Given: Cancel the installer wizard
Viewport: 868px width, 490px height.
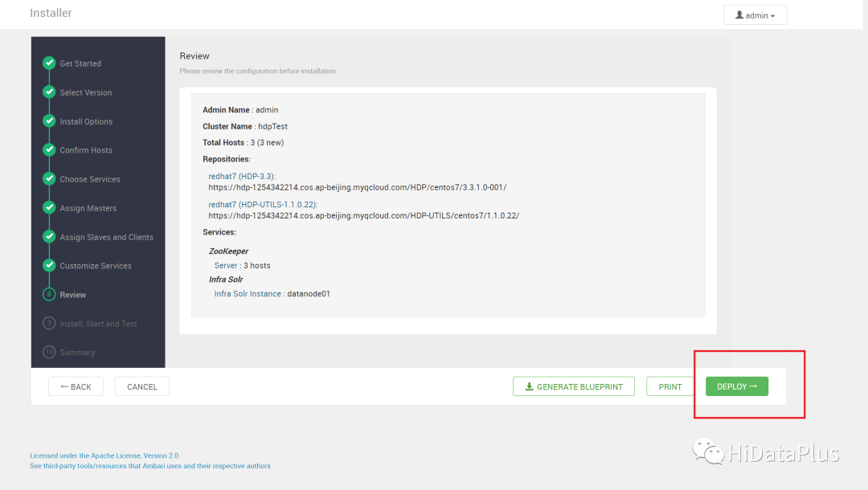Looking at the screenshot, I should [x=142, y=386].
